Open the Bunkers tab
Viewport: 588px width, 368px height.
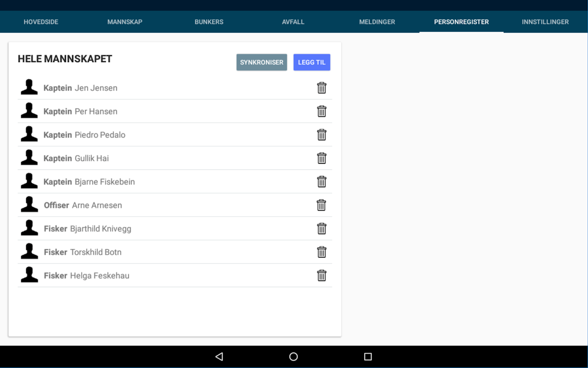[x=209, y=22]
